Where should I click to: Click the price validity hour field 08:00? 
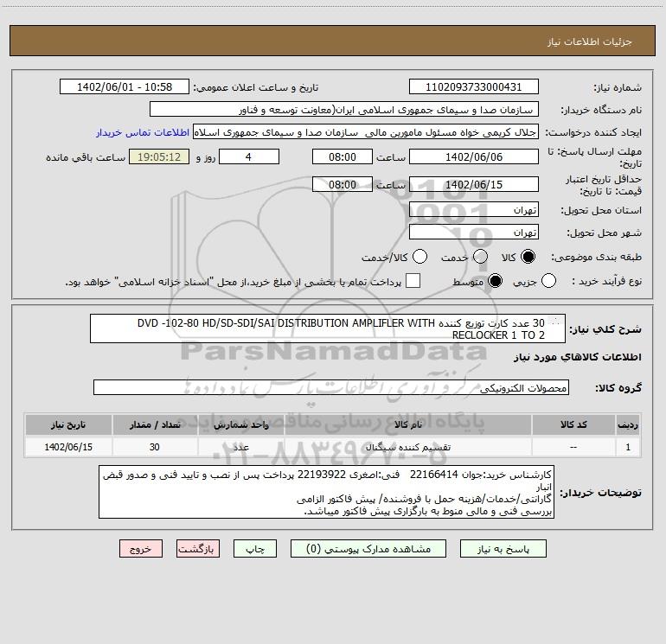pyautogui.click(x=343, y=184)
